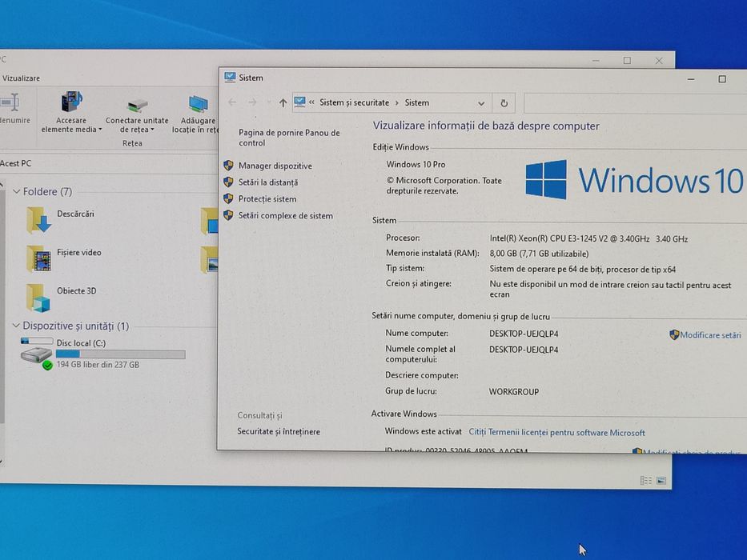Screen dimensions: 747x560
Task: Click Modificare setări link
Action: pos(710,334)
